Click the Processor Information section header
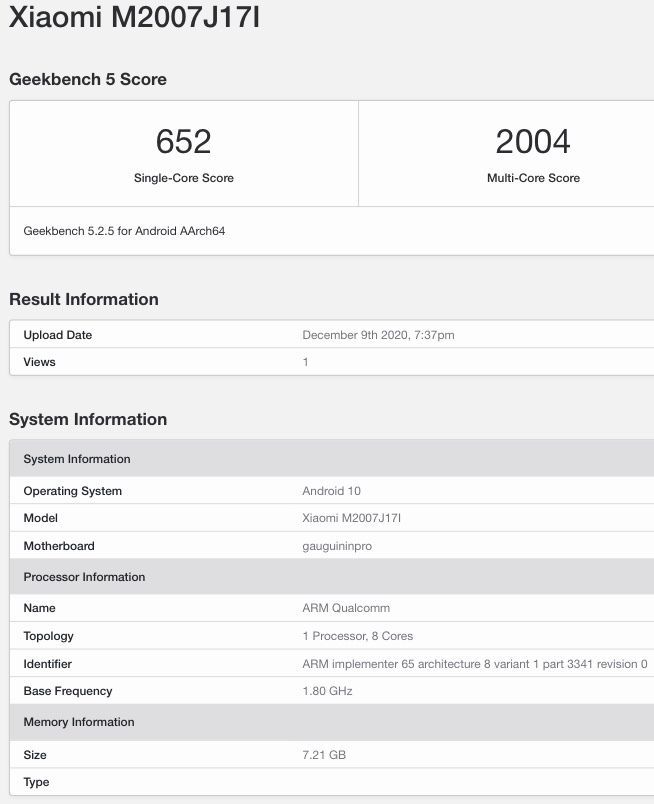The image size is (654, 804). [x=331, y=577]
